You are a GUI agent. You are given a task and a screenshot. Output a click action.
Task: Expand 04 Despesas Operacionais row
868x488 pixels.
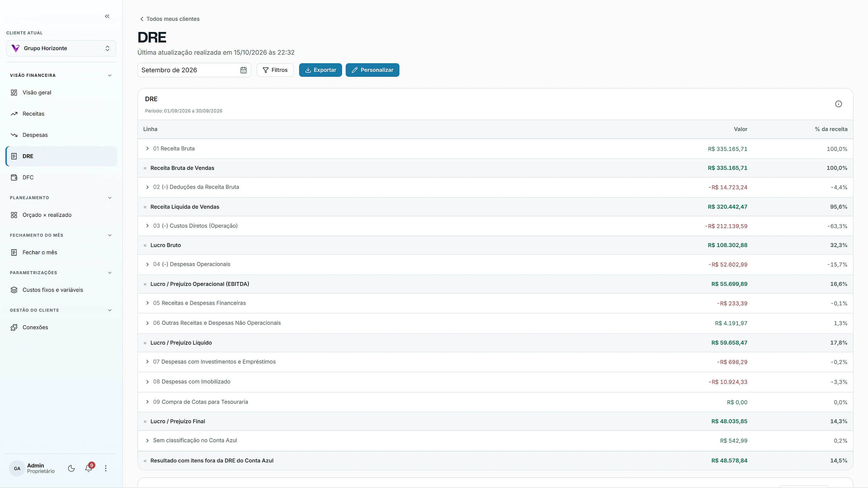pos(147,264)
